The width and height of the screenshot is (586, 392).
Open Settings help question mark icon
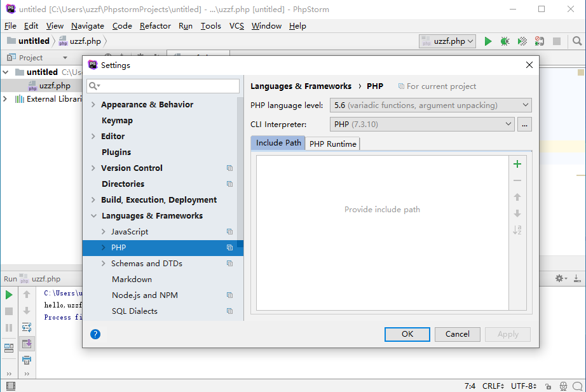95,334
